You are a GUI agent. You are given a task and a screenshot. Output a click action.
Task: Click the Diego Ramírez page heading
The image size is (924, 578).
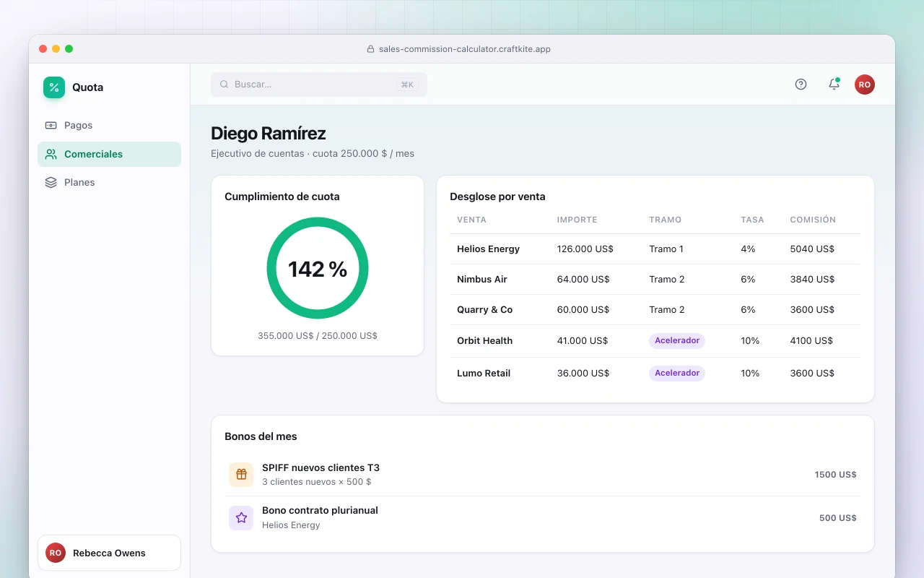(268, 133)
